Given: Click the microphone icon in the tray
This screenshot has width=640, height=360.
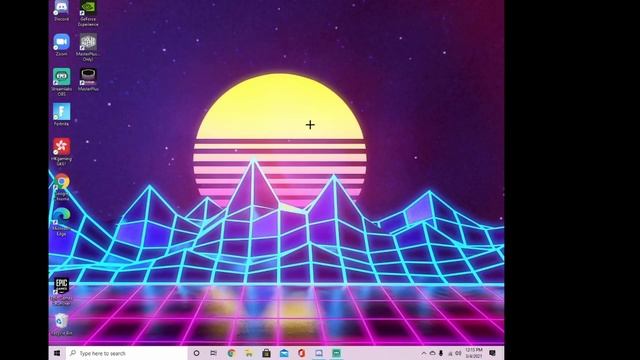Looking at the screenshot, I should click(441, 353).
